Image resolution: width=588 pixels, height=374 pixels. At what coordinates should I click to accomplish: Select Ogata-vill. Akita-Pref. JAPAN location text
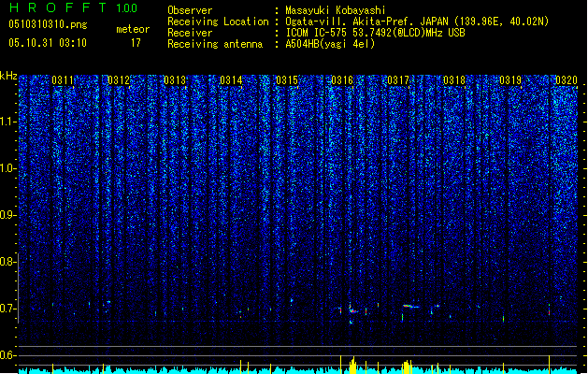point(417,22)
